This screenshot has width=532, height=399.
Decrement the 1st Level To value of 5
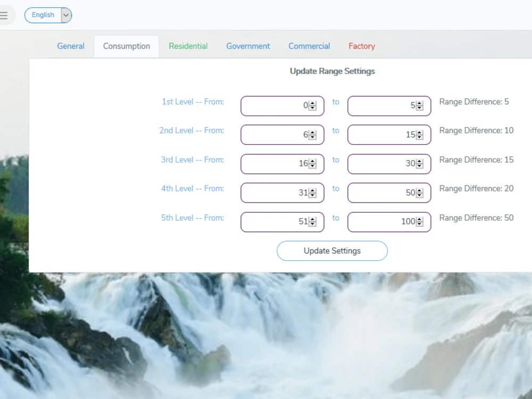click(x=419, y=108)
